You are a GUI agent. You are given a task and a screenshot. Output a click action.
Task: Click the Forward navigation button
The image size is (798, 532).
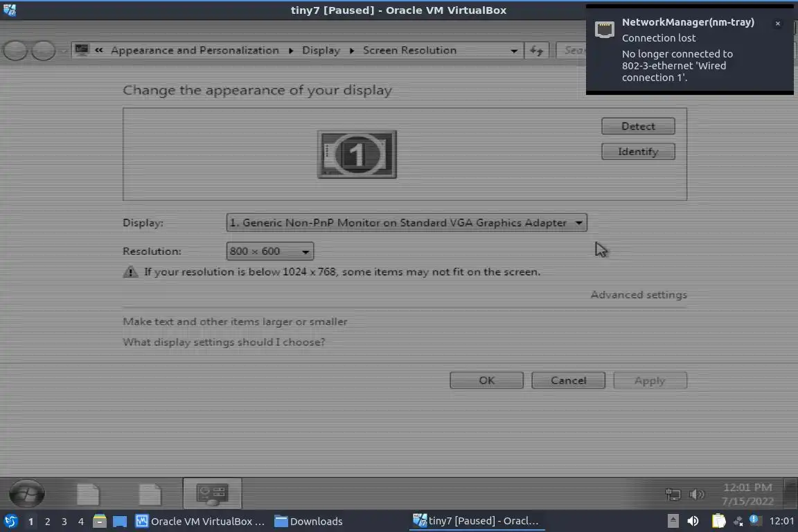pos(44,51)
